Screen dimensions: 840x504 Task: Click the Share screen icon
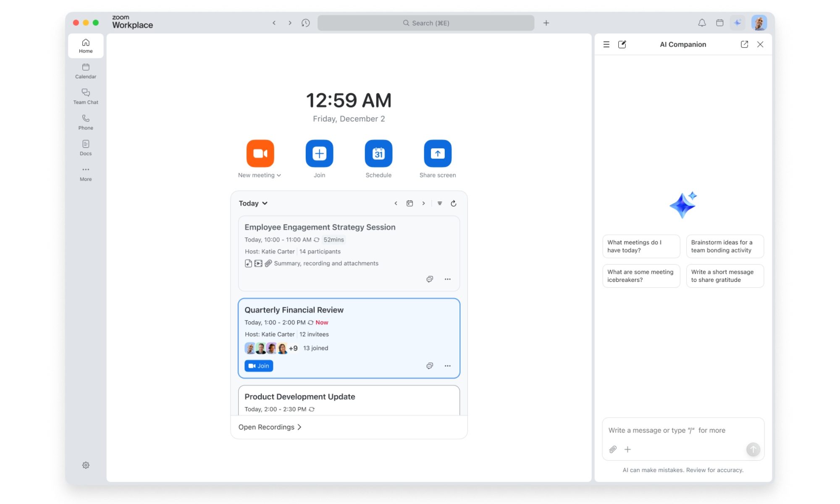438,153
